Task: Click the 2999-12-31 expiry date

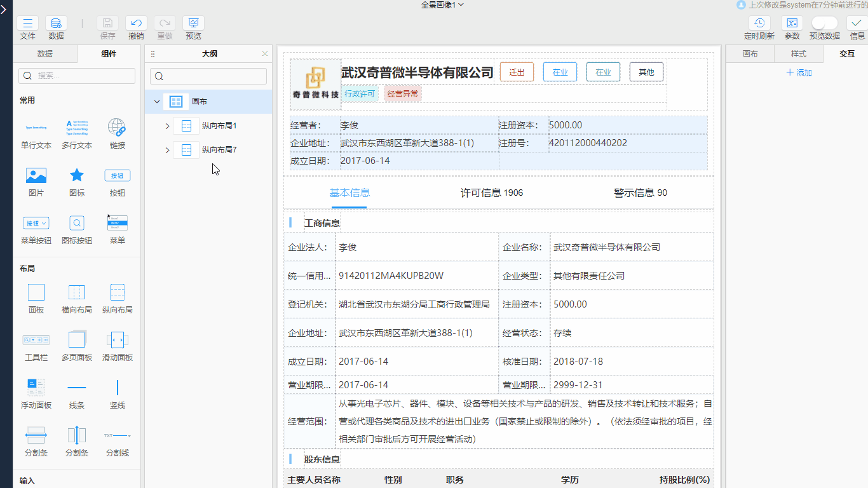Action: 578,385
